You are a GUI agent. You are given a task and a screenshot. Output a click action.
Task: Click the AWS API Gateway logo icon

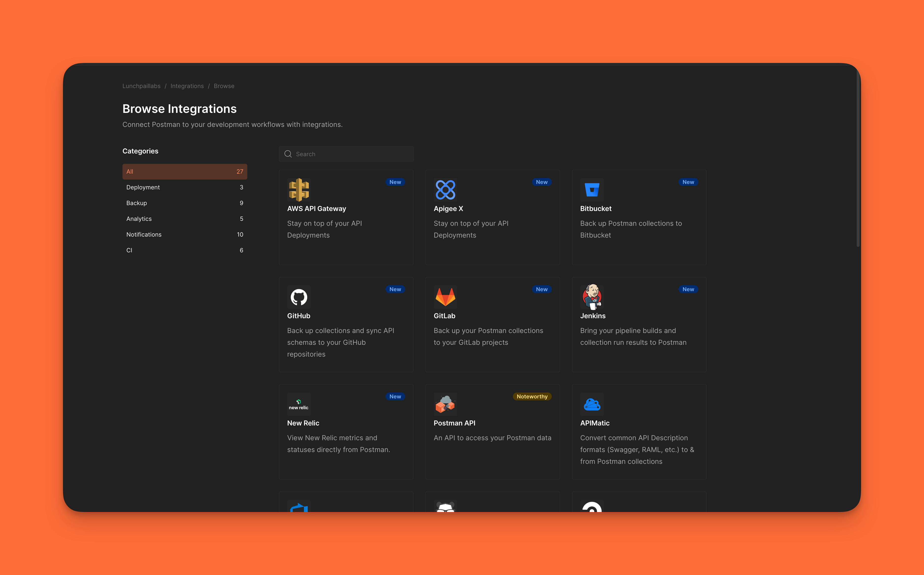click(299, 189)
